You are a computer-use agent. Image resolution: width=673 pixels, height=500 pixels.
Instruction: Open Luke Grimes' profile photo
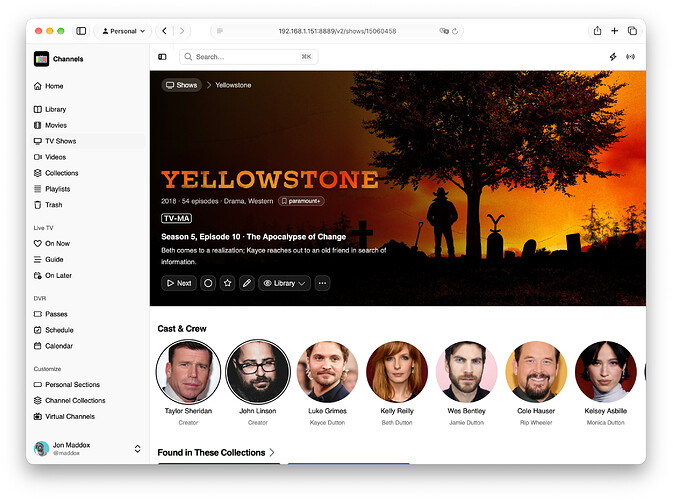click(x=327, y=372)
